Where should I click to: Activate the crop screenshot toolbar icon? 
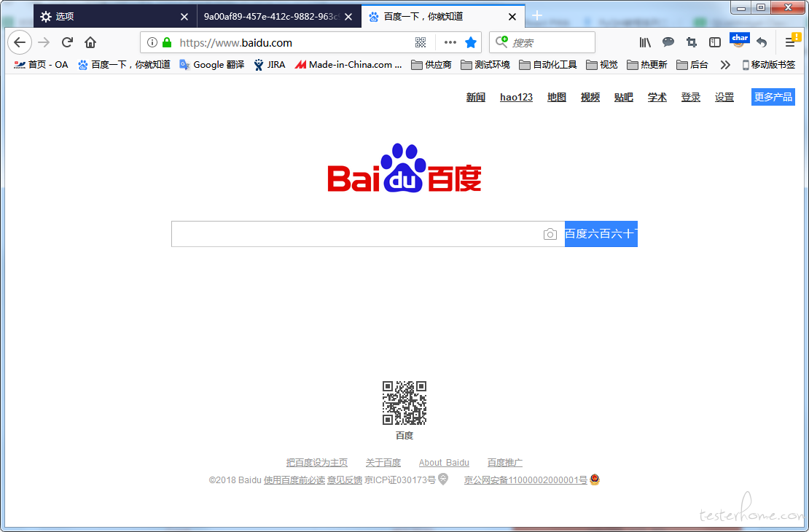[x=692, y=42]
